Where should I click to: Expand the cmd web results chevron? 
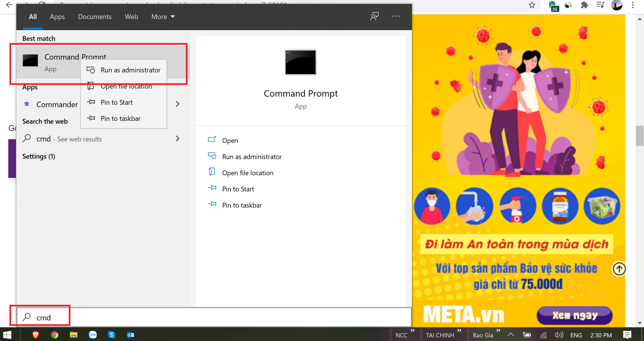tap(177, 139)
